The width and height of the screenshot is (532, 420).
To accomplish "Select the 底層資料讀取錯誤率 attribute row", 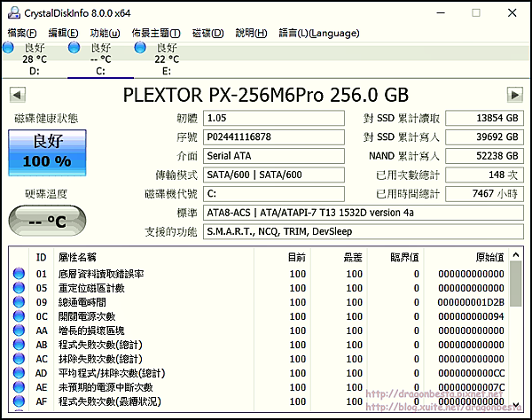I will (x=259, y=274).
